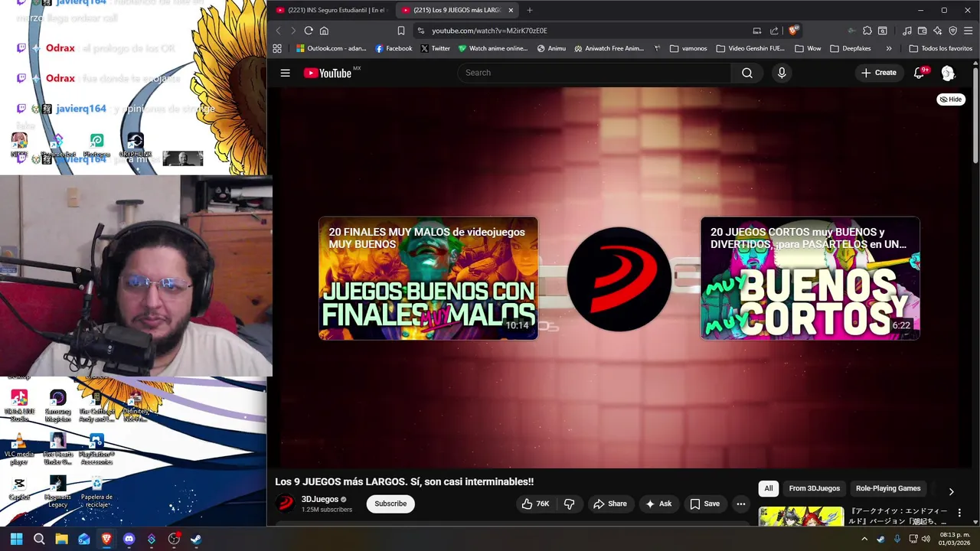
Task: Show hidden system tray icons chevron
Action: coord(864,539)
